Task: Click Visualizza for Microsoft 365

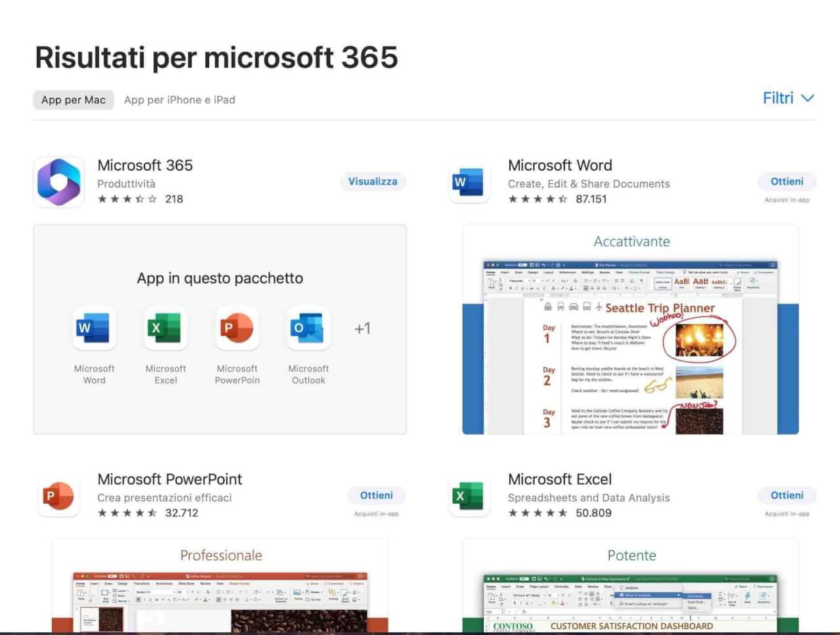Action: 373,182
